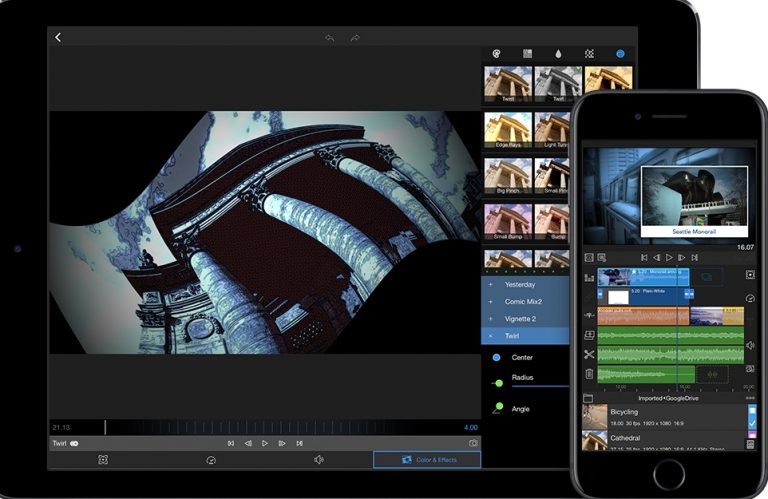Play the timeline on iPhone
Screen dimensions: 768x499
(x=669, y=258)
